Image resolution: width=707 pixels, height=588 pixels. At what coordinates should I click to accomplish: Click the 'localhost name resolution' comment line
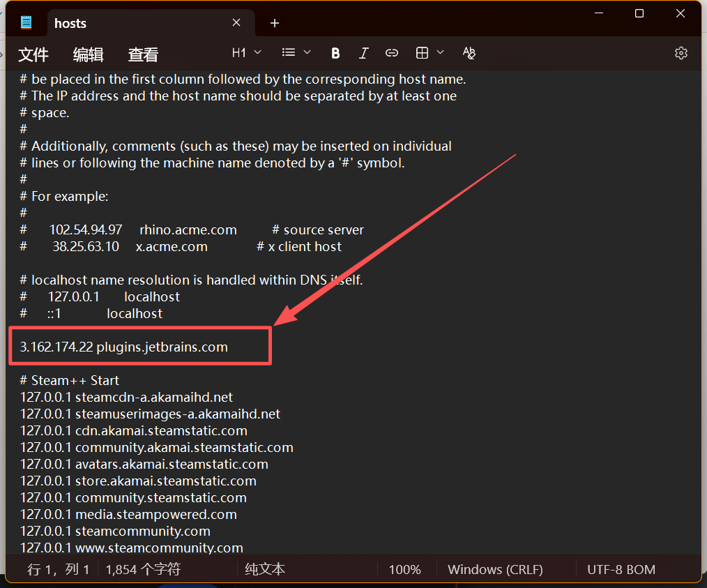point(191,280)
